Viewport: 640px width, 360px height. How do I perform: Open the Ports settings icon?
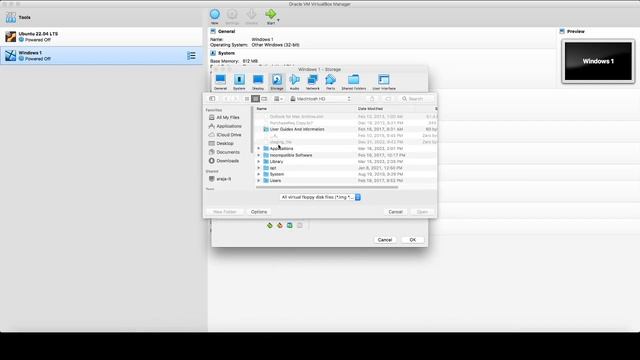[331, 82]
